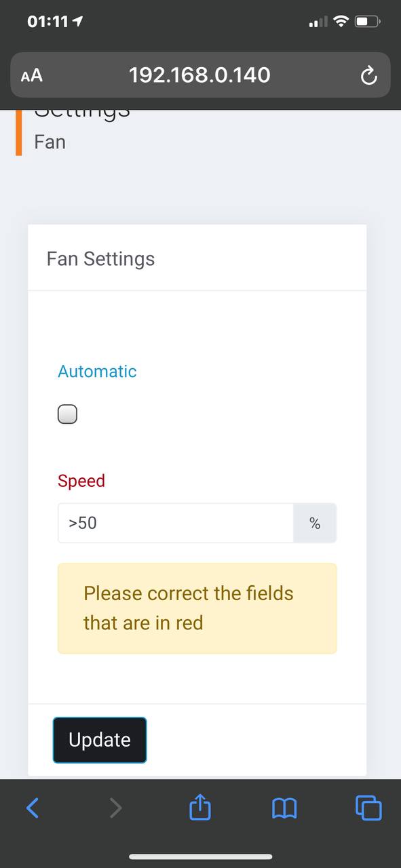The width and height of the screenshot is (401, 868).
Task: Focus the Speed input showing >50
Action: [x=175, y=523]
